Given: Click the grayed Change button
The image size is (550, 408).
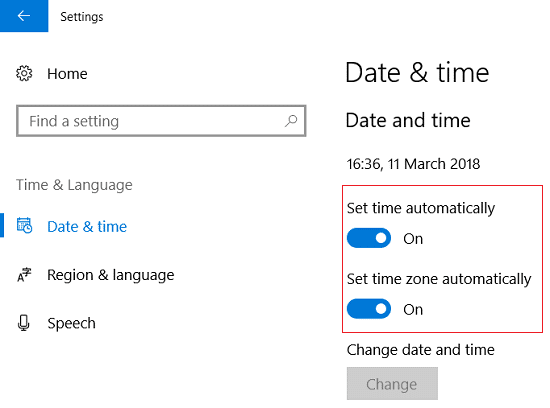Looking at the screenshot, I should [x=392, y=383].
